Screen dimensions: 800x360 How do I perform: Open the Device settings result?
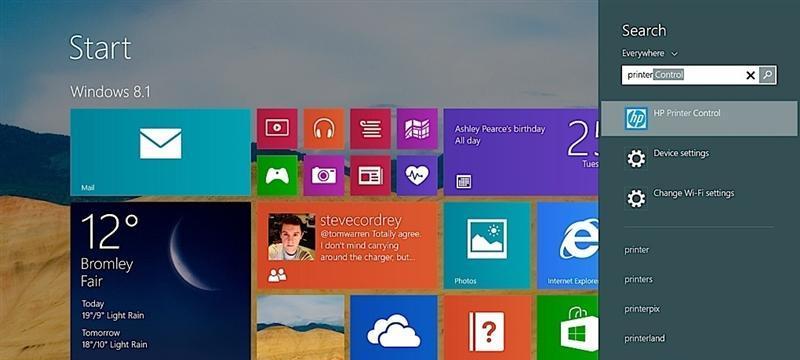pos(699,158)
